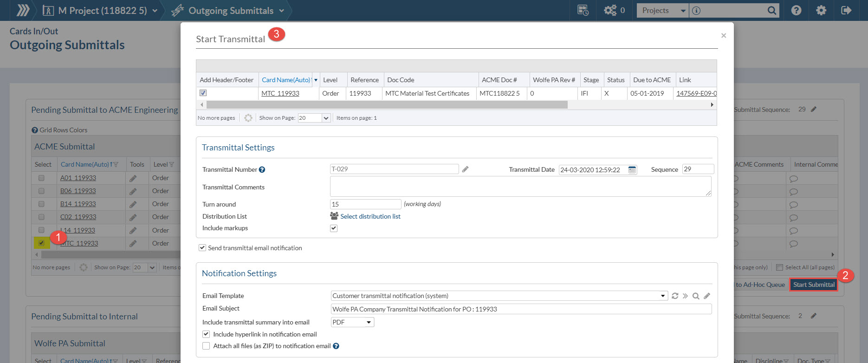The width and height of the screenshot is (868, 363).
Task: Click the scroll right arrow of dialog grid
Action: [712, 105]
